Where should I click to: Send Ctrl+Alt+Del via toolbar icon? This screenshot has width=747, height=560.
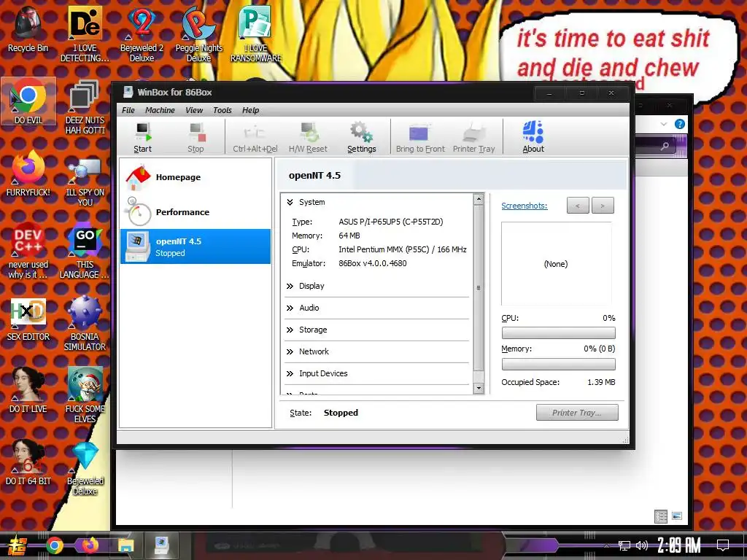(x=255, y=137)
